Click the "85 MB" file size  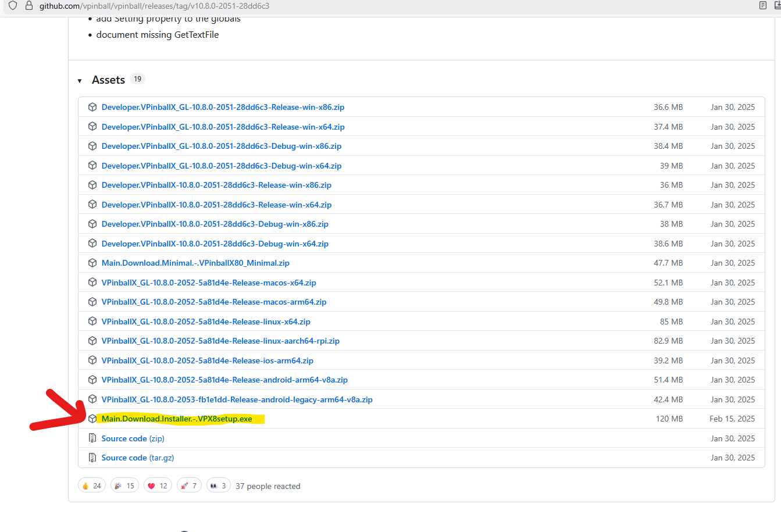(672, 322)
